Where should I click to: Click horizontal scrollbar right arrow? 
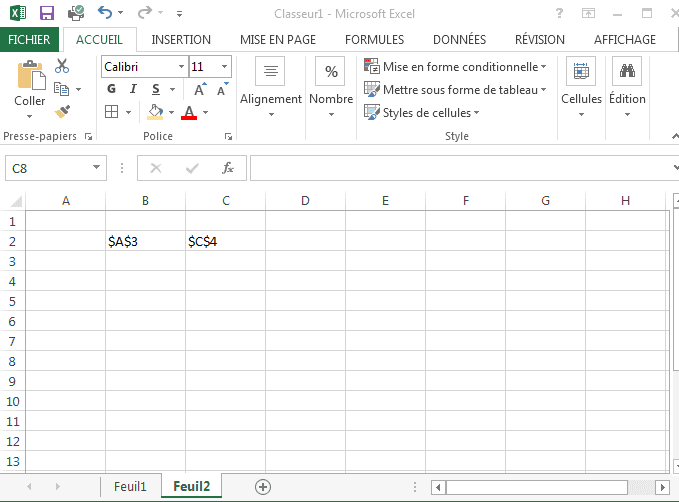(x=662, y=487)
